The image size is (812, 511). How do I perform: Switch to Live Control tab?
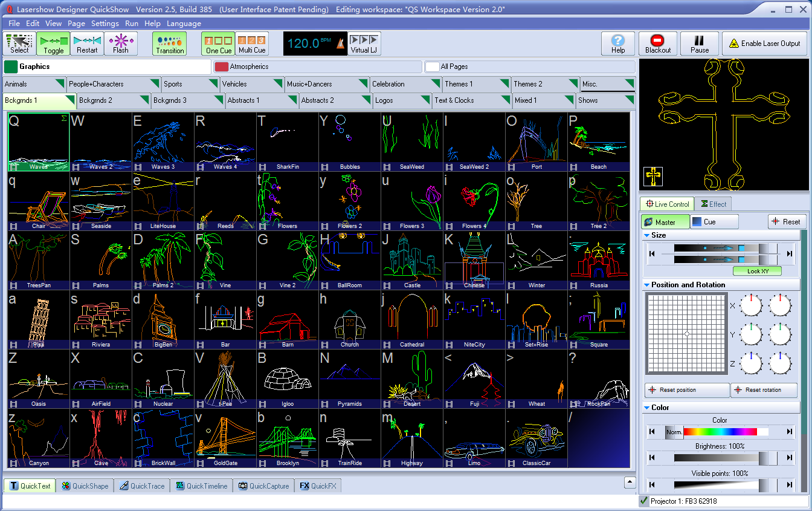(667, 204)
